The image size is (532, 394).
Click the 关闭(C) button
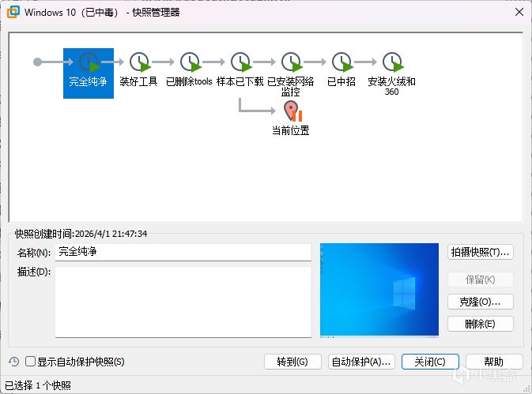click(x=430, y=362)
